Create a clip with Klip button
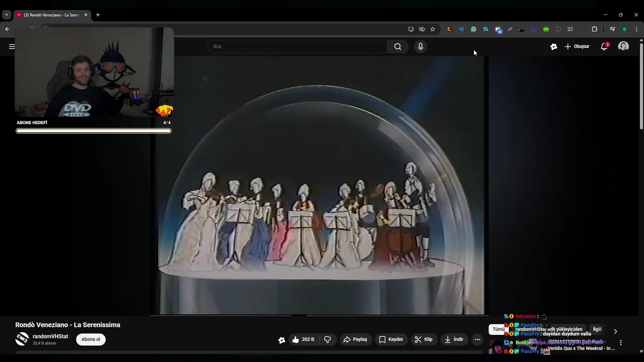The width and height of the screenshot is (644, 362). [x=424, y=339]
